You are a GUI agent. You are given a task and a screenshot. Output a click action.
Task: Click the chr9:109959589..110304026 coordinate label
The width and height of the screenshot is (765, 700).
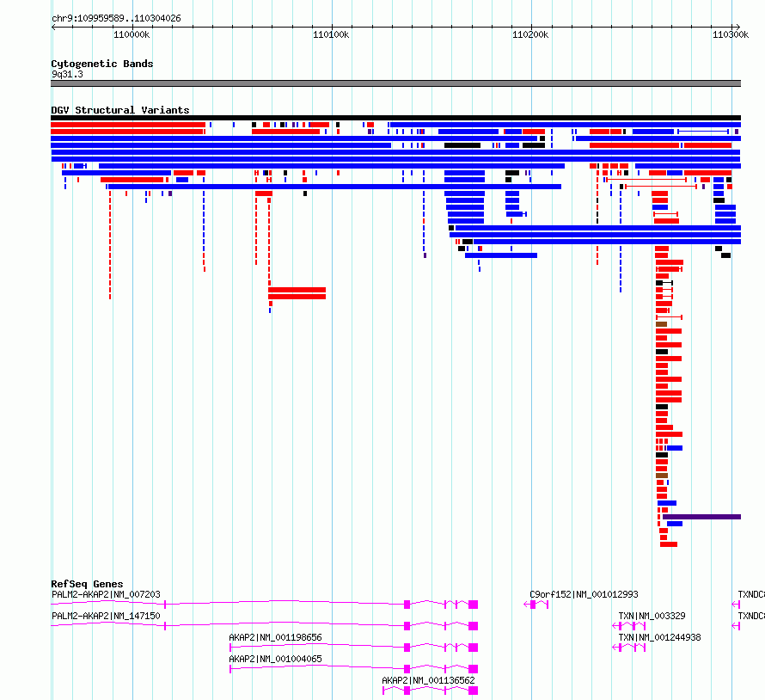(x=116, y=18)
